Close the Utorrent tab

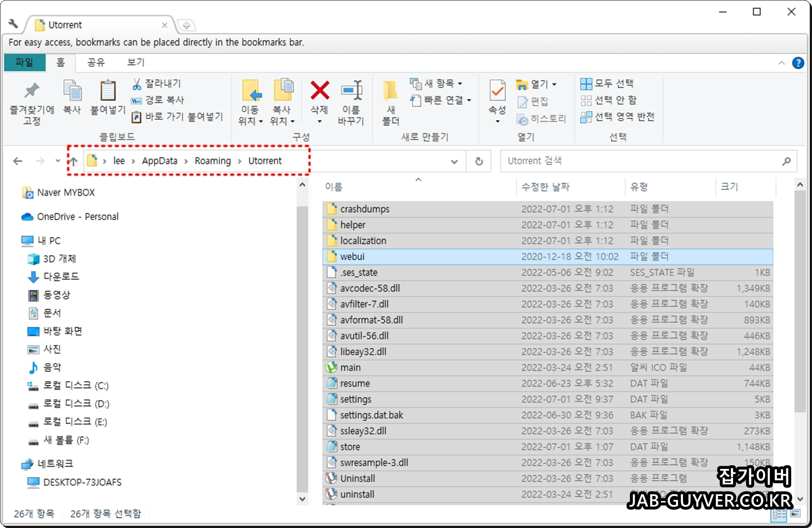(165, 25)
